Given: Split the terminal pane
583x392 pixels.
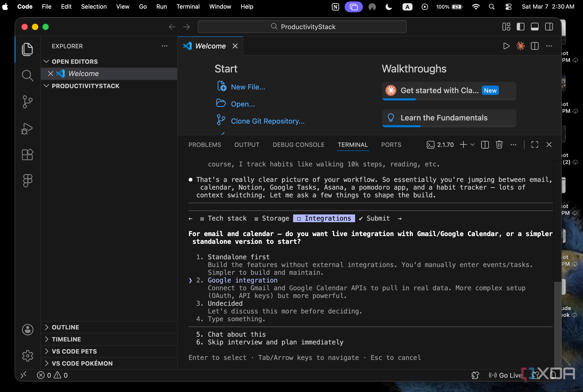Looking at the screenshot, I should point(485,145).
